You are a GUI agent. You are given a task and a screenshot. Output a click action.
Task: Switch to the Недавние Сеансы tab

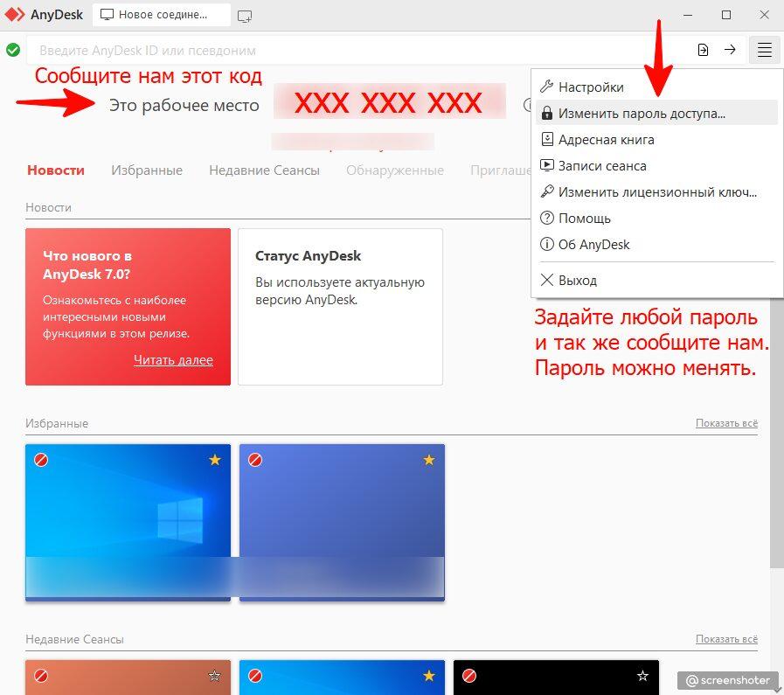pyautogui.click(x=264, y=170)
